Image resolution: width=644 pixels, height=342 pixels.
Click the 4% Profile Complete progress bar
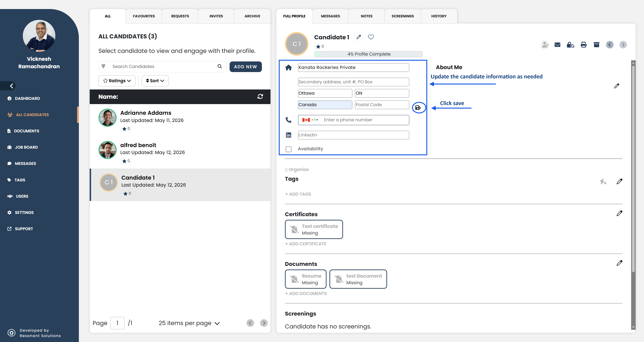(x=369, y=54)
